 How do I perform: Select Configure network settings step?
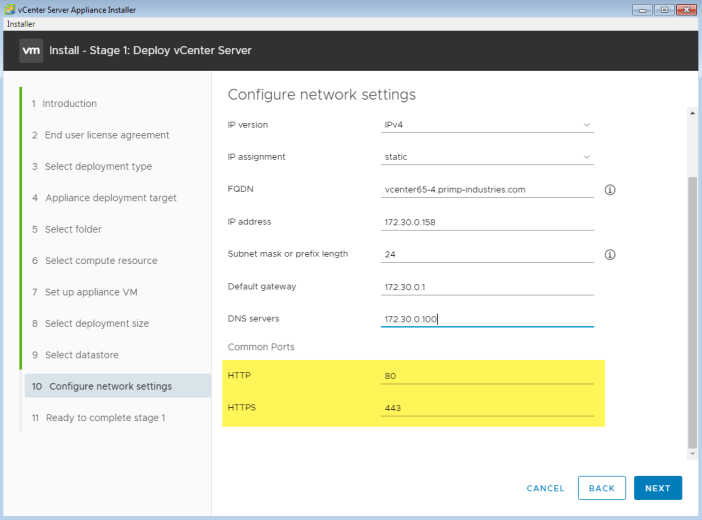pos(118,386)
